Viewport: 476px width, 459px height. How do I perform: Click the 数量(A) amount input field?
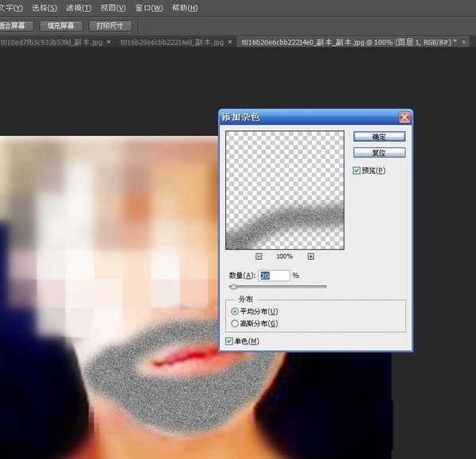pyautogui.click(x=274, y=275)
